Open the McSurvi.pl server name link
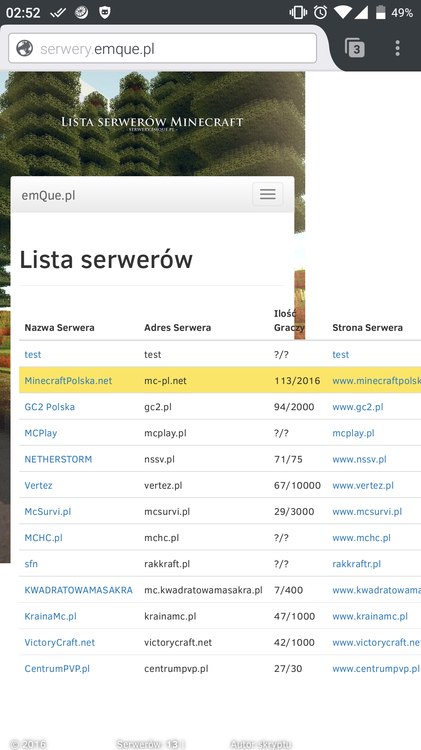 [x=47, y=511]
